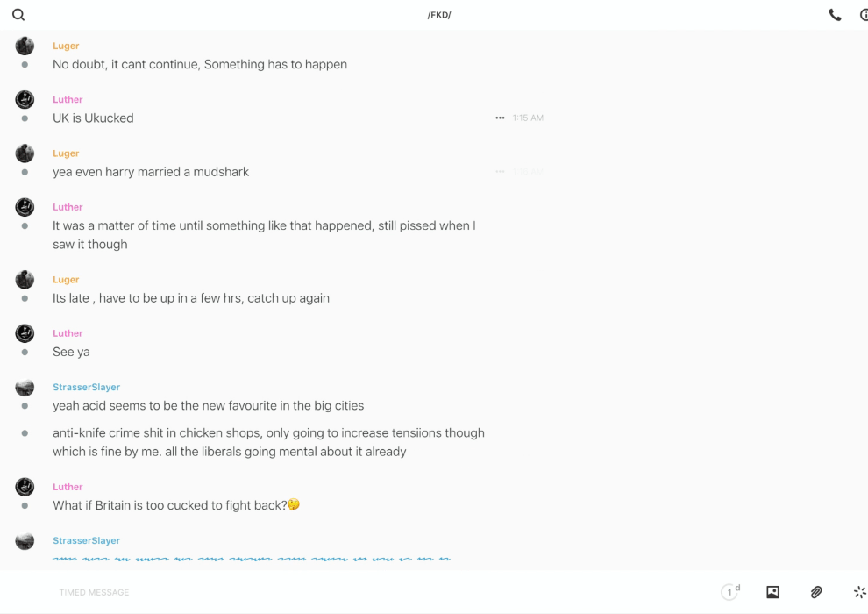This screenshot has width=868, height=614.
Task: Select the "Its late" message from Luger
Action: pyautogui.click(x=191, y=298)
